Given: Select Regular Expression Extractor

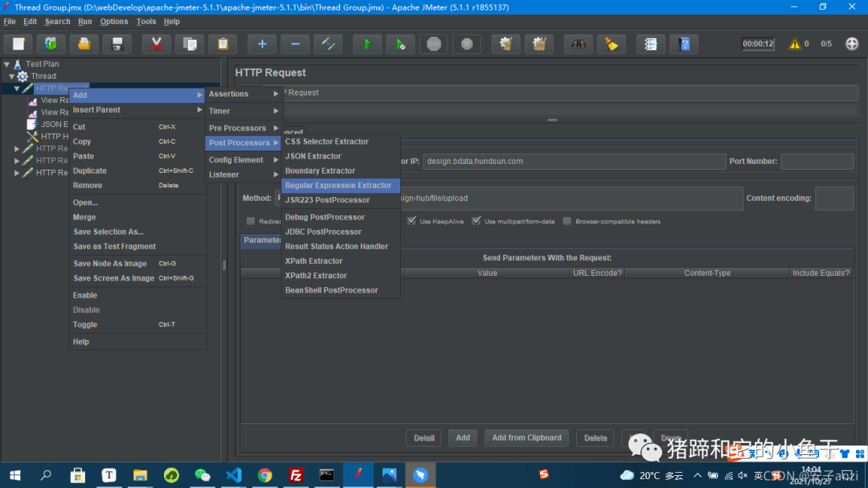Looking at the screenshot, I should (341, 186).
